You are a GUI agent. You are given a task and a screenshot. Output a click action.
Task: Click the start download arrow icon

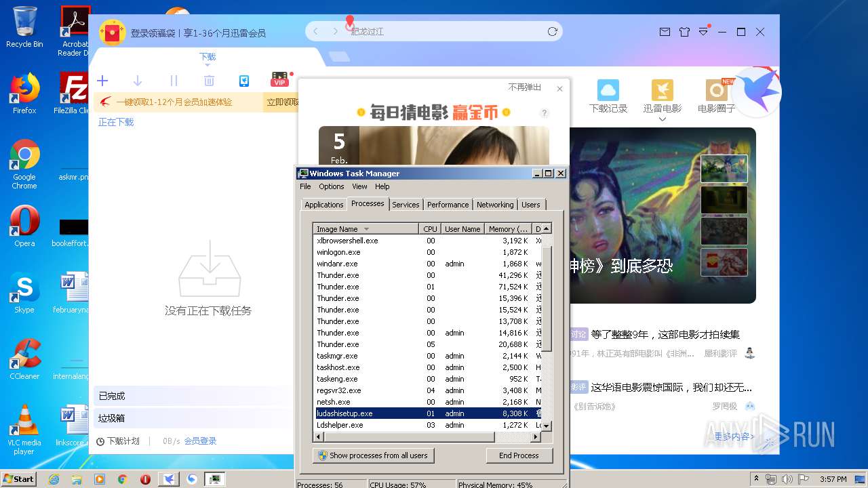coord(138,81)
